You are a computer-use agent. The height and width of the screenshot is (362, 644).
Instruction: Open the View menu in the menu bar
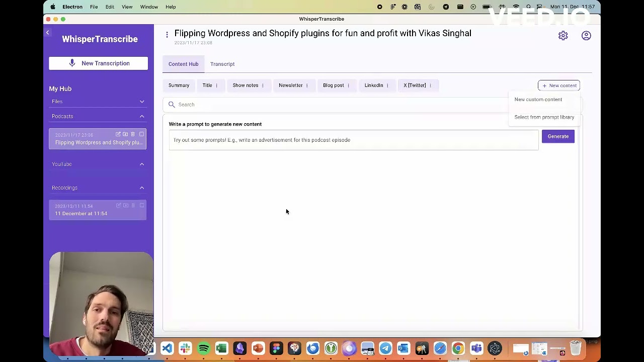tap(127, 7)
